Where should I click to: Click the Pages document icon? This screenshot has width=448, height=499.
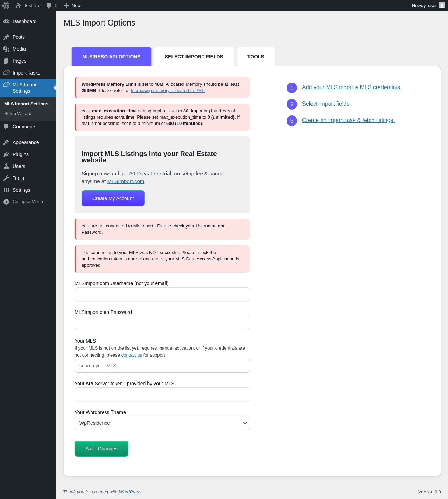(x=6, y=61)
